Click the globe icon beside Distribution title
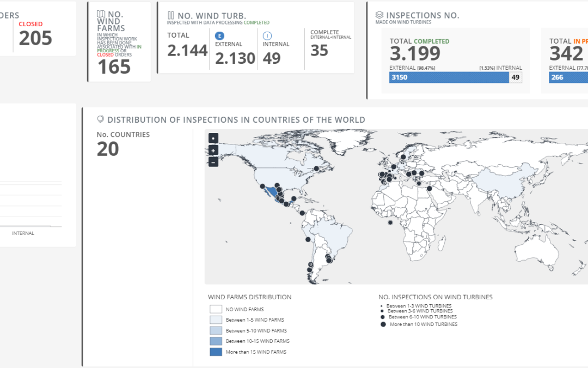 pos(100,119)
